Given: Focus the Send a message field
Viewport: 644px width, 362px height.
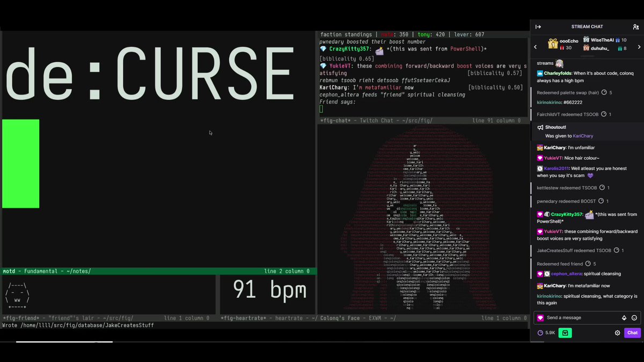Looking at the screenshot, I should pyautogui.click(x=587, y=317).
